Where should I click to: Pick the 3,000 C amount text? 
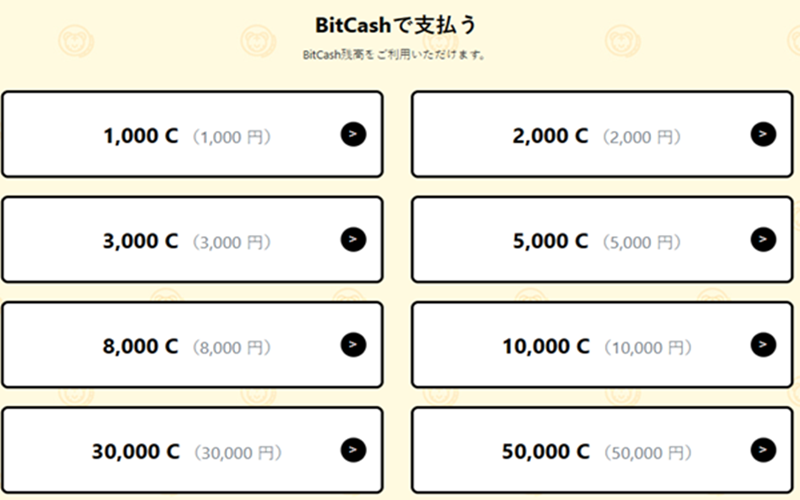coord(140,241)
